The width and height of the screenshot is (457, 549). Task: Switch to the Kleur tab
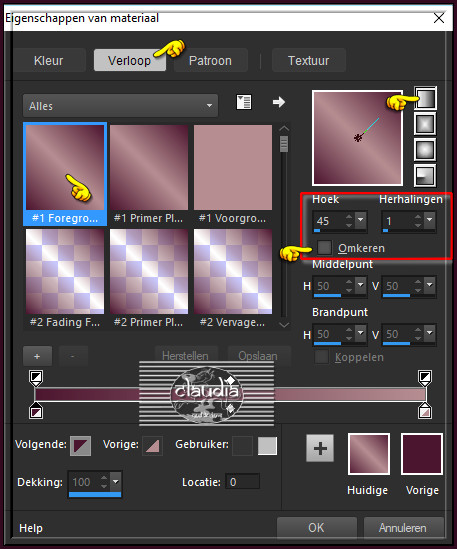(x=49, y=61)
